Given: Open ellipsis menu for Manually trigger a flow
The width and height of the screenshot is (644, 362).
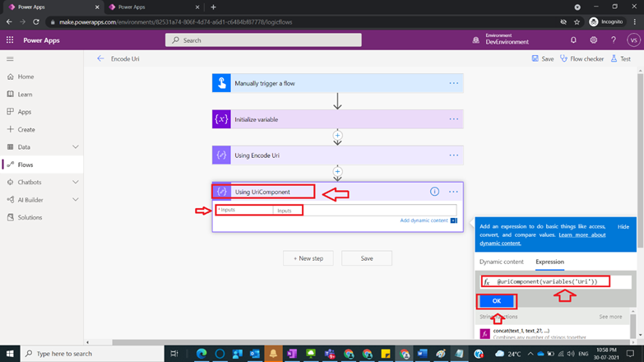Looking at the screenshot, I should coord(453,83).
